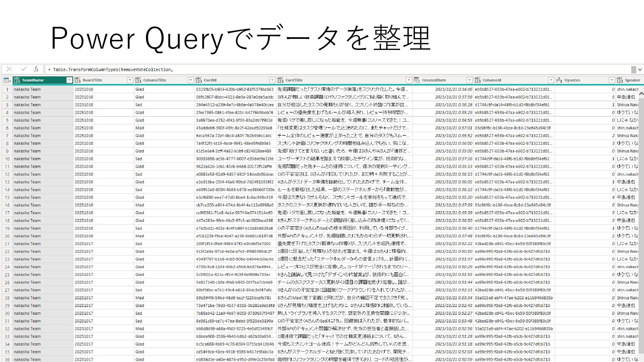Click the CardTitle column data type icon
The height and width of the screenshot is (362, 644).
click(280, 80)
